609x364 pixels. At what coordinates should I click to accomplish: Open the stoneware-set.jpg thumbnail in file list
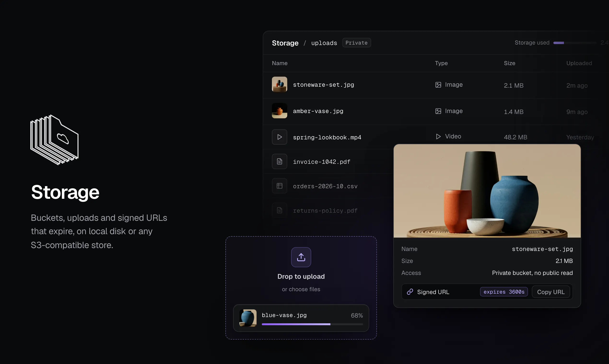[x=280, y=84]
